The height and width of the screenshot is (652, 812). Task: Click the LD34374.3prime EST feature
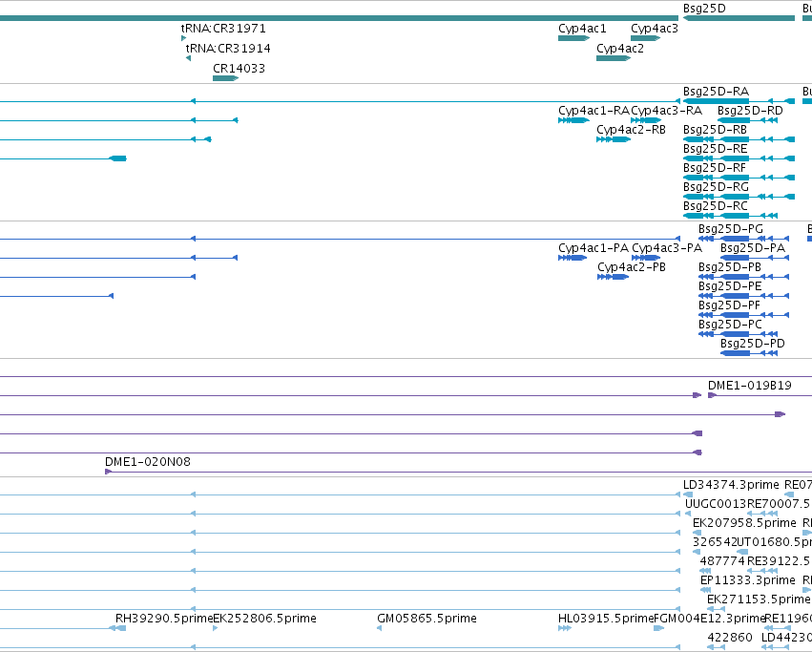[x=688, y=494]
